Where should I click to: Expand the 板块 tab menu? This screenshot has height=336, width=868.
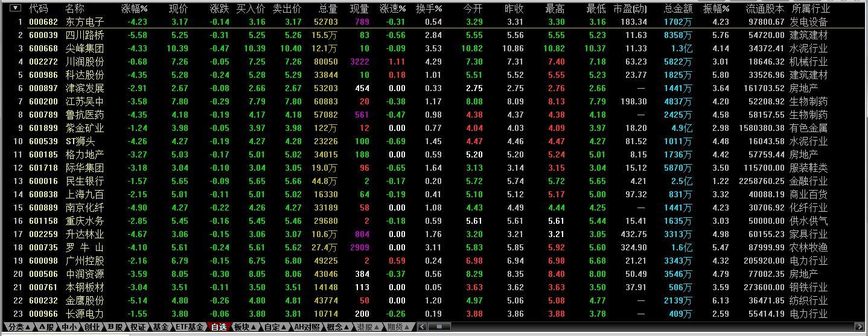coord(244,327)
